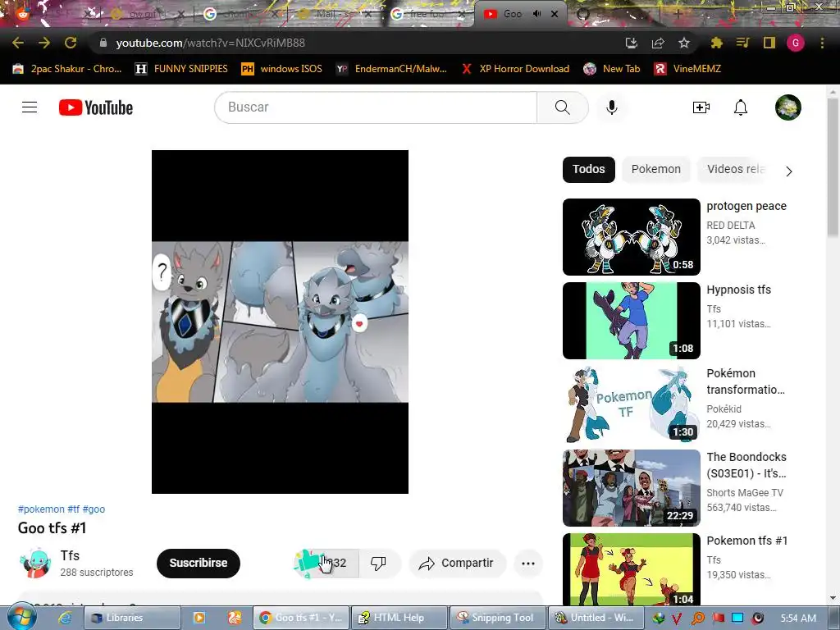The width and height of the screenshot is (840, 630).
Task: Subscribe to the Tfs channel
Action: click(199, 563)
